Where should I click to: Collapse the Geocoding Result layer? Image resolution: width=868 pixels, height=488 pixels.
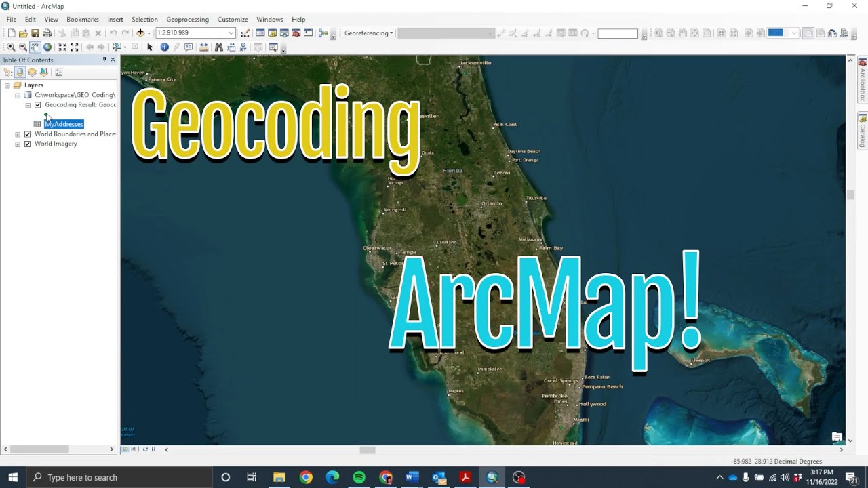tap(28, 105)
